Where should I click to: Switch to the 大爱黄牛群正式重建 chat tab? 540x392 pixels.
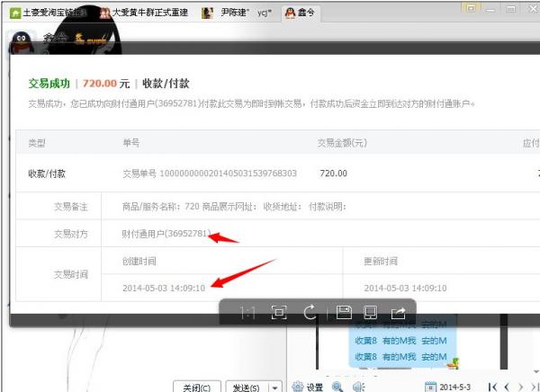[x=144, y=13]
